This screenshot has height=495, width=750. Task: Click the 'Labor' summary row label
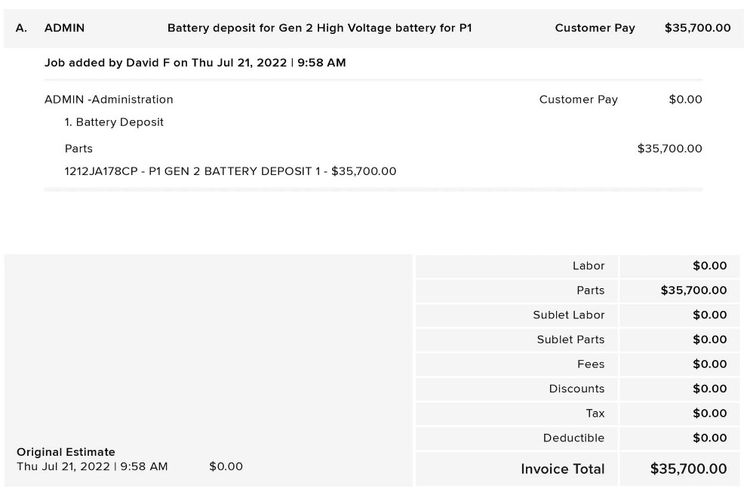tap(588, 266)
